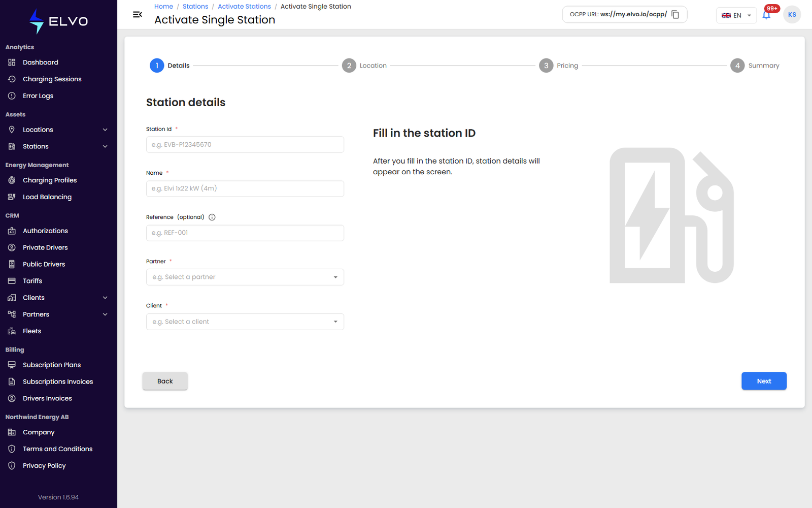This screenshot has height=508, width=812.
Task: Click the Version 1.6.94 text
Action: tap(58, 497)
